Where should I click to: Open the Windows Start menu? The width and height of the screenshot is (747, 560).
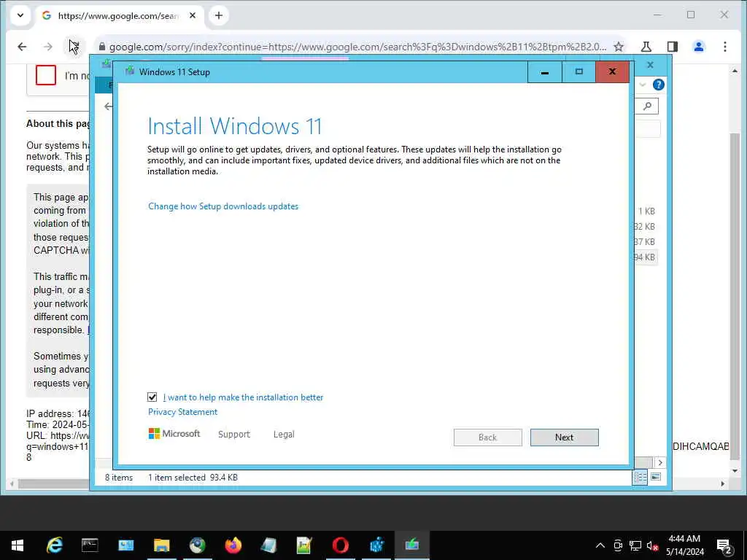(18, 545)
